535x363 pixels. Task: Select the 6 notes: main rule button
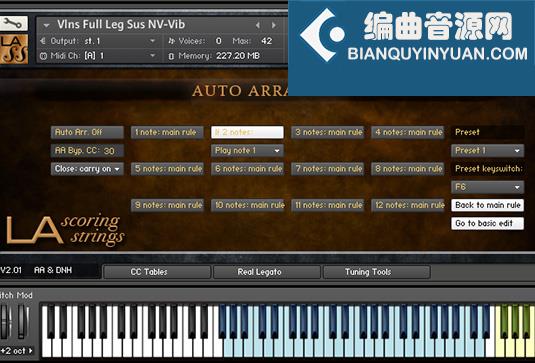click(x=247, y=169)
